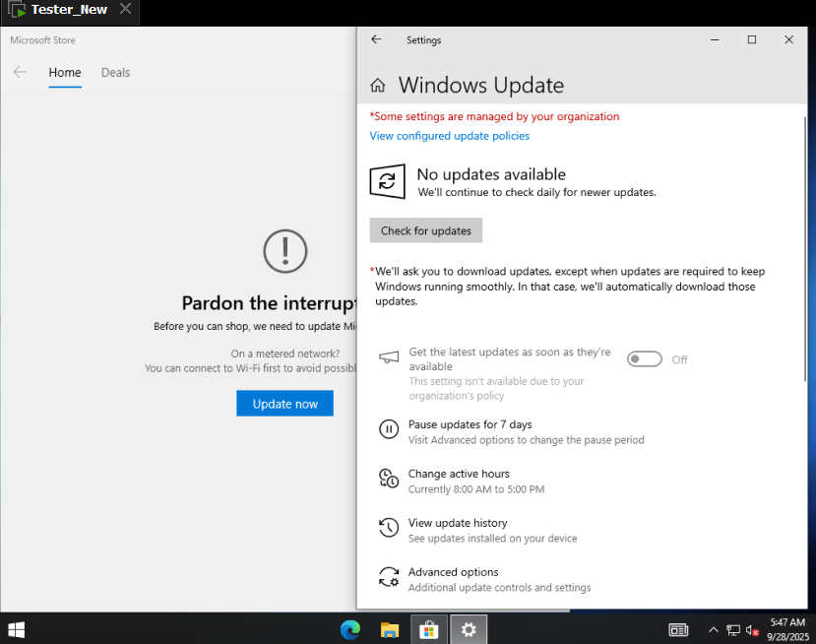Open the news widget icon in the taskbar
Screen dimensions: 816x644
678,630
